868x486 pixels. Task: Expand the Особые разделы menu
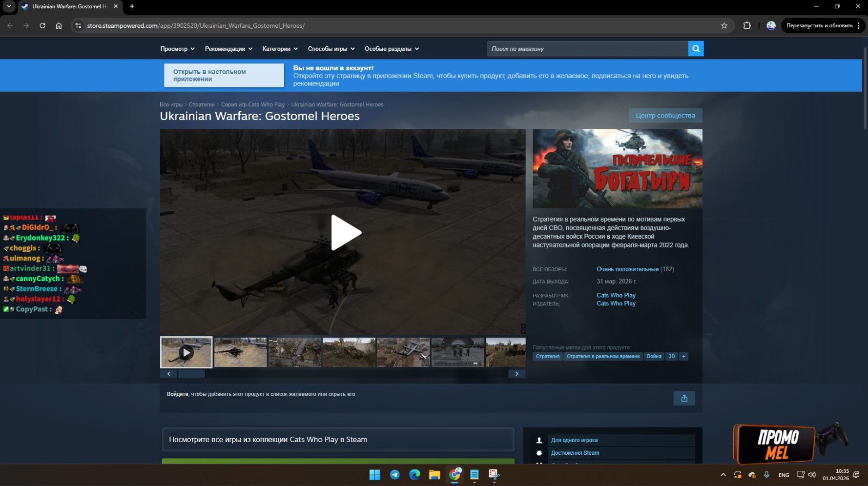[392, 49]
